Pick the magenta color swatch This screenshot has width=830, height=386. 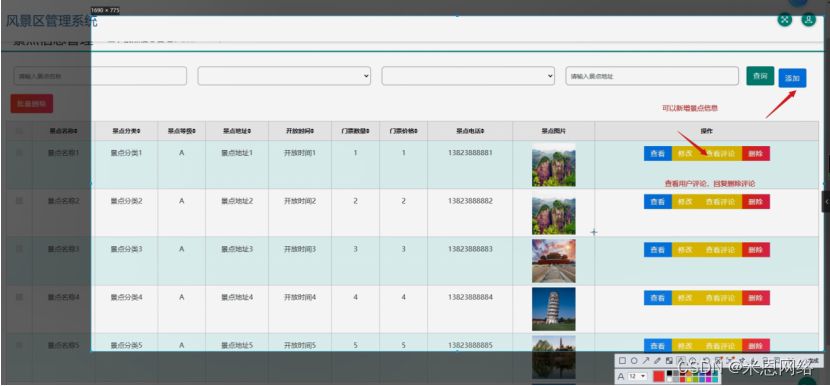[x=708, y=380]
